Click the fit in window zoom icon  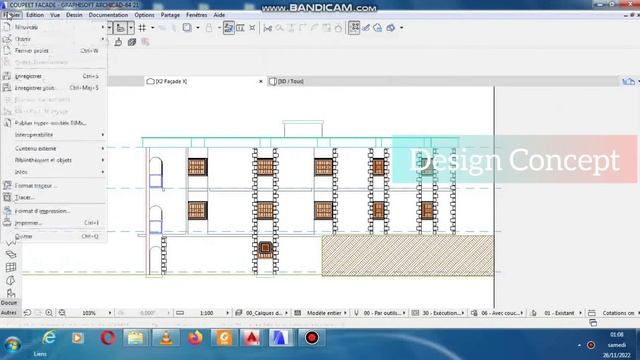pyautogui.click(x=62, y=313)
